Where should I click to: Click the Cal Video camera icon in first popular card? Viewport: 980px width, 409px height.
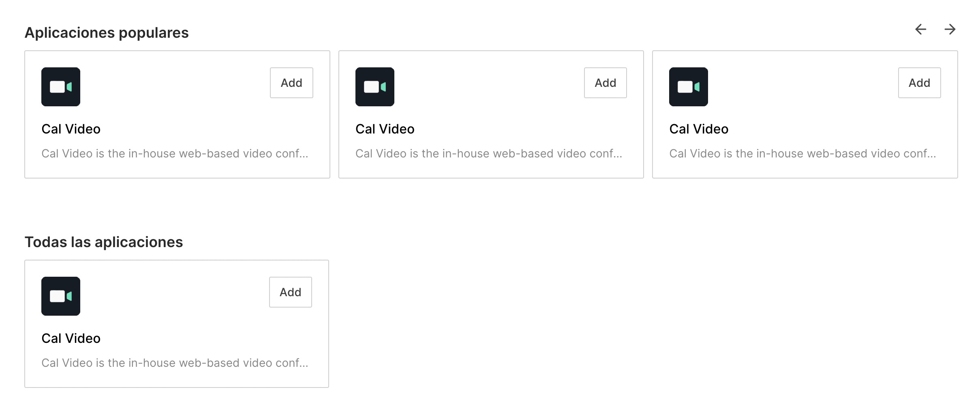[x=60, y=87]
